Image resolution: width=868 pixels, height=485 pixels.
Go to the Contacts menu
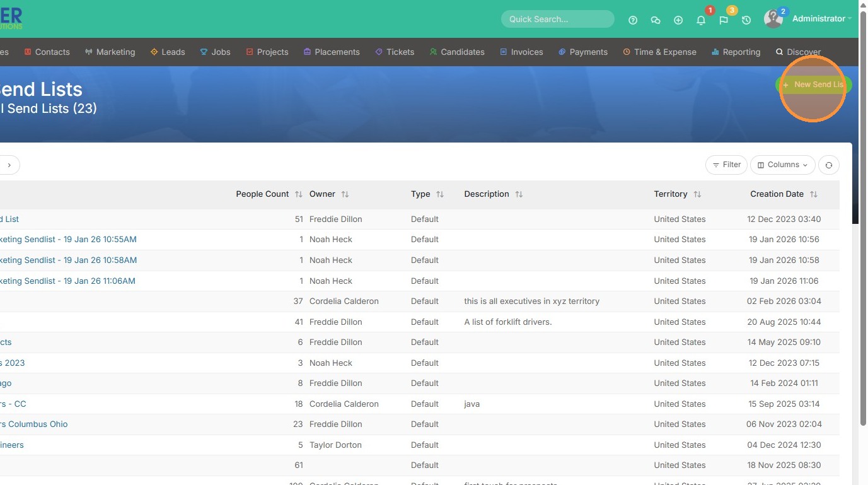coord(47,52)
